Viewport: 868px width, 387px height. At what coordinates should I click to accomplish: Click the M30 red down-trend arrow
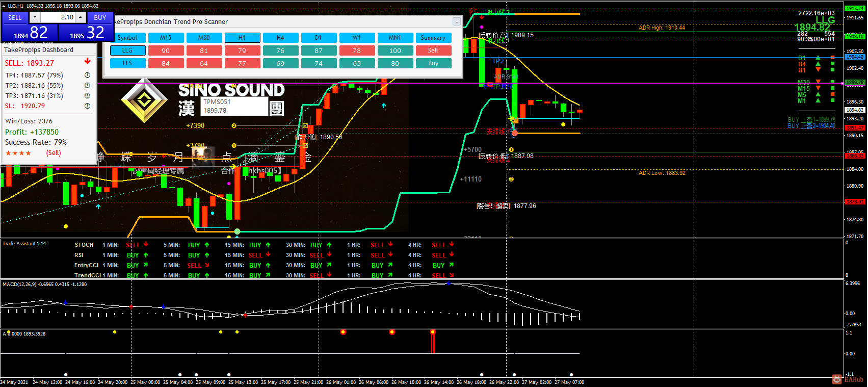(x=818, y=82)
